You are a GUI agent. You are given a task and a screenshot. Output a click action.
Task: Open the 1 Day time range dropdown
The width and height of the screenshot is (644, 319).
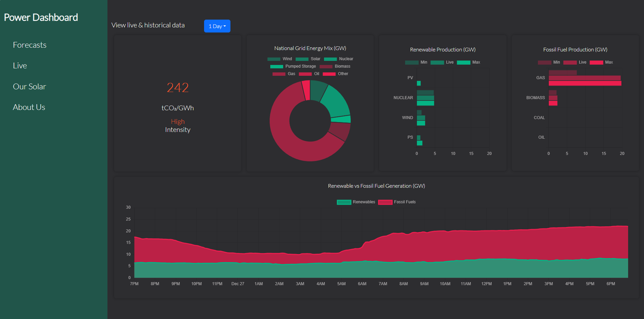point(217,26)
